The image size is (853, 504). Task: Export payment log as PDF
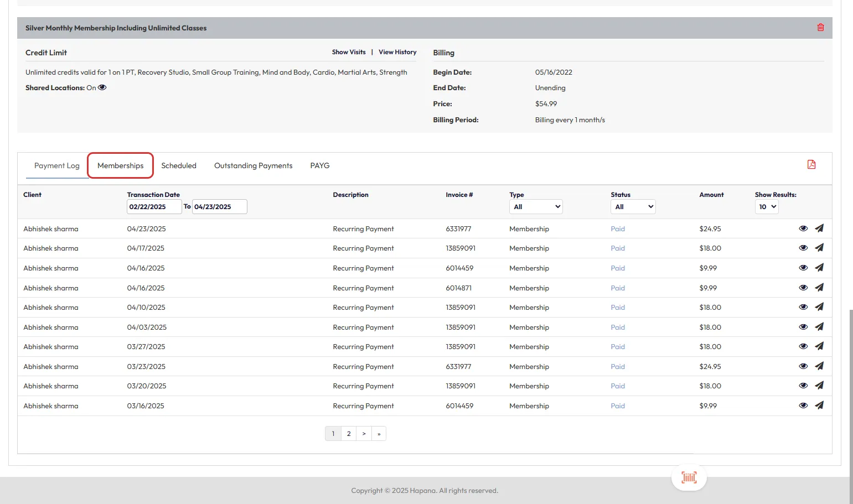(x=811, y=165)
